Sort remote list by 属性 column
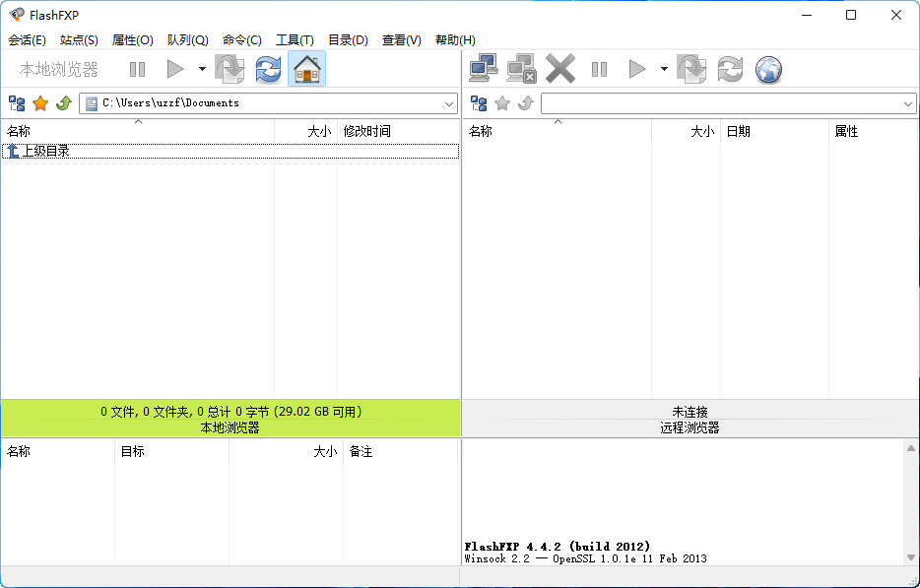 [x=874, y=131]
